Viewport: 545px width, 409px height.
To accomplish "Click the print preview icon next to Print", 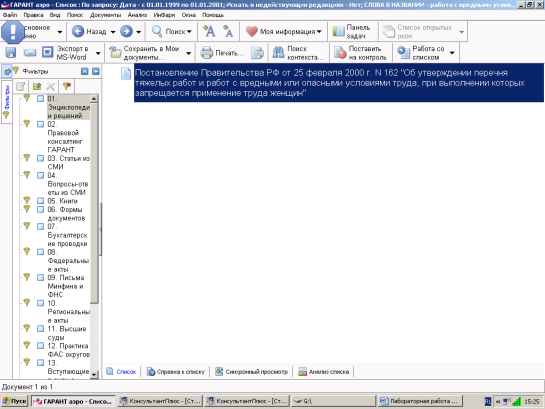I will click(x=258, y=52).
